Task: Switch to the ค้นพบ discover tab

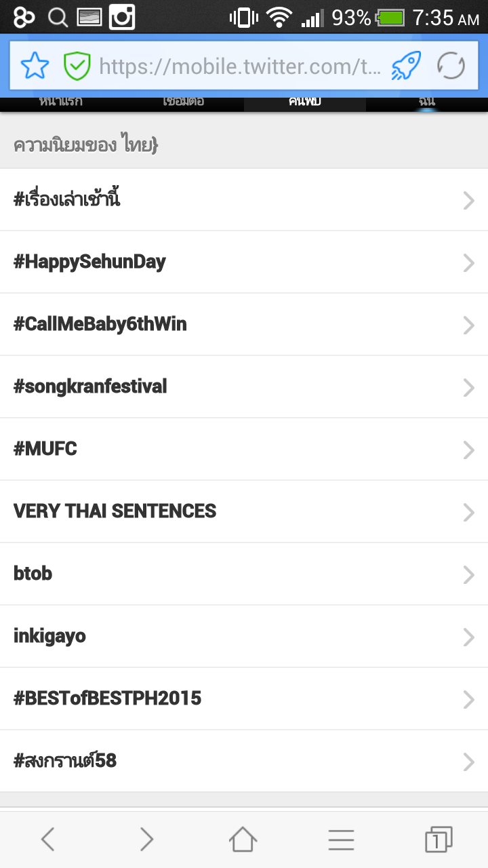Action: point(305,104)
